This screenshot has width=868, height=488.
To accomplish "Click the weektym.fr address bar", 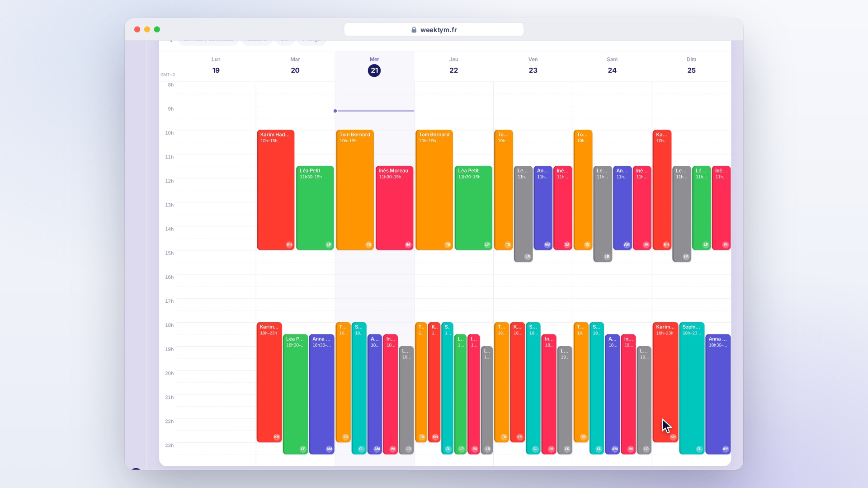I will (434, 30).
